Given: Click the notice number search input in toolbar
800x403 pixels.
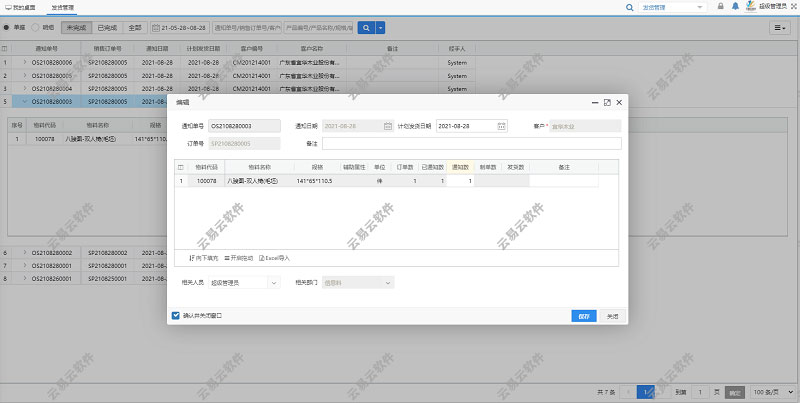Looking at the screenshot, I should click(x=247, y=28).
